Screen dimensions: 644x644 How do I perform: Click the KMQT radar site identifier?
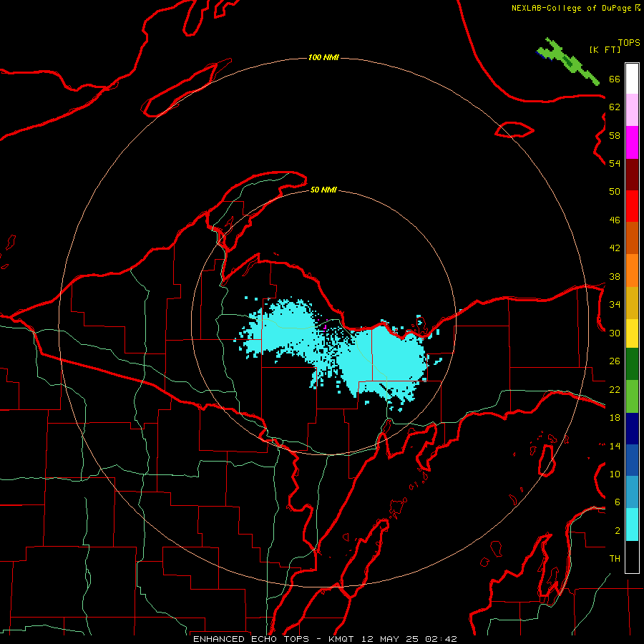[343, 639]
